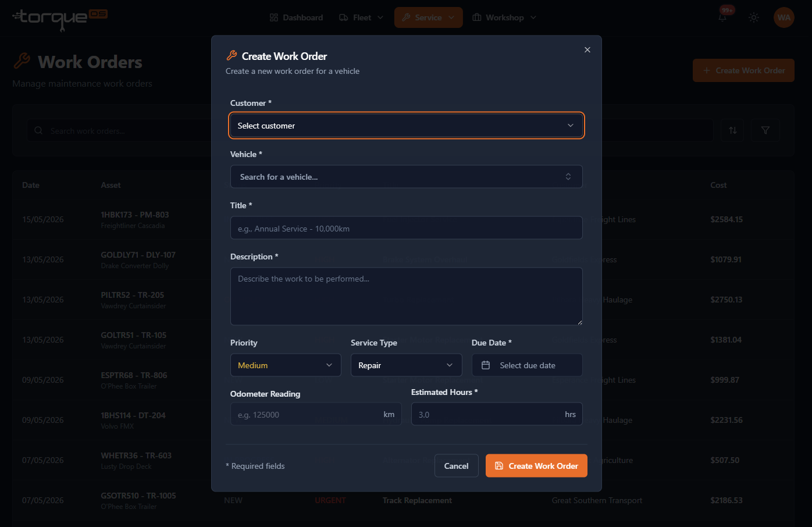Screen dimensions: 812x527
Task: Click cost $1381.04
Action: pos(726,340)
